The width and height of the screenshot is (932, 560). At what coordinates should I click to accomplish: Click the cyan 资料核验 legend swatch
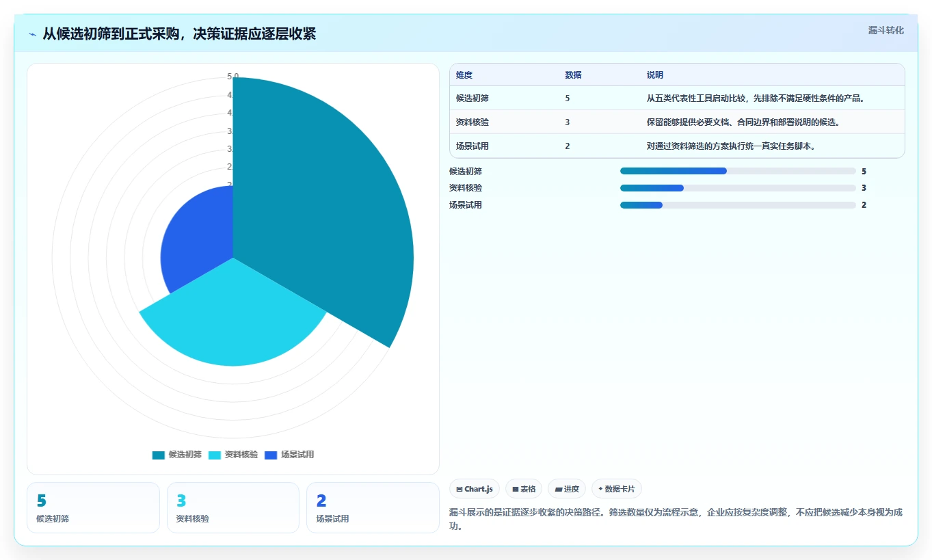pos(215,455)
